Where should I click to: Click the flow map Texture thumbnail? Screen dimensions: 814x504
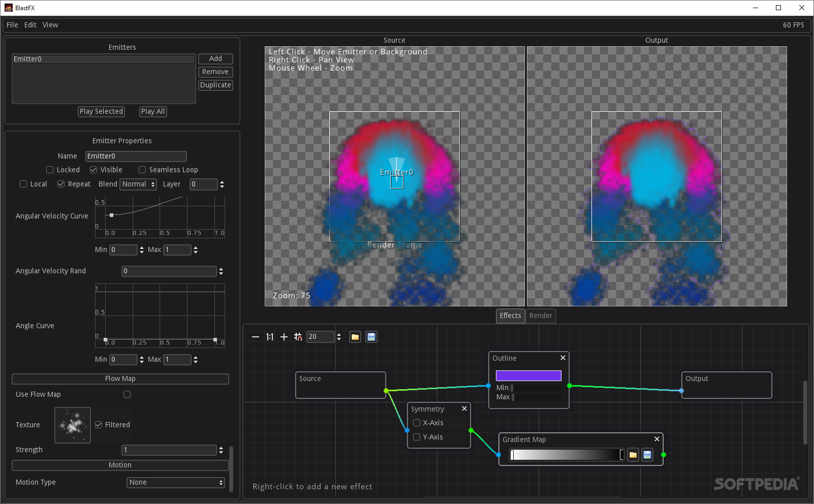point(73,425)
